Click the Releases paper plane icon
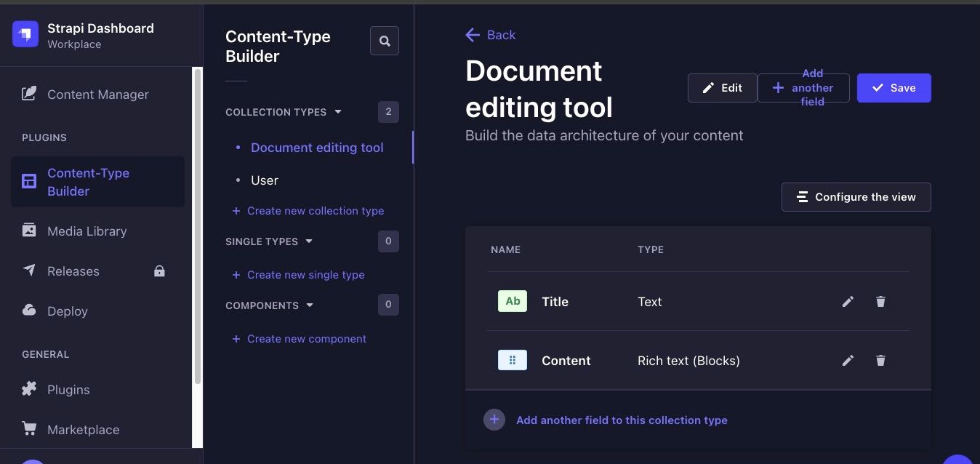The width and height of the screenshot is (980, 464). [x=29, y=271]
